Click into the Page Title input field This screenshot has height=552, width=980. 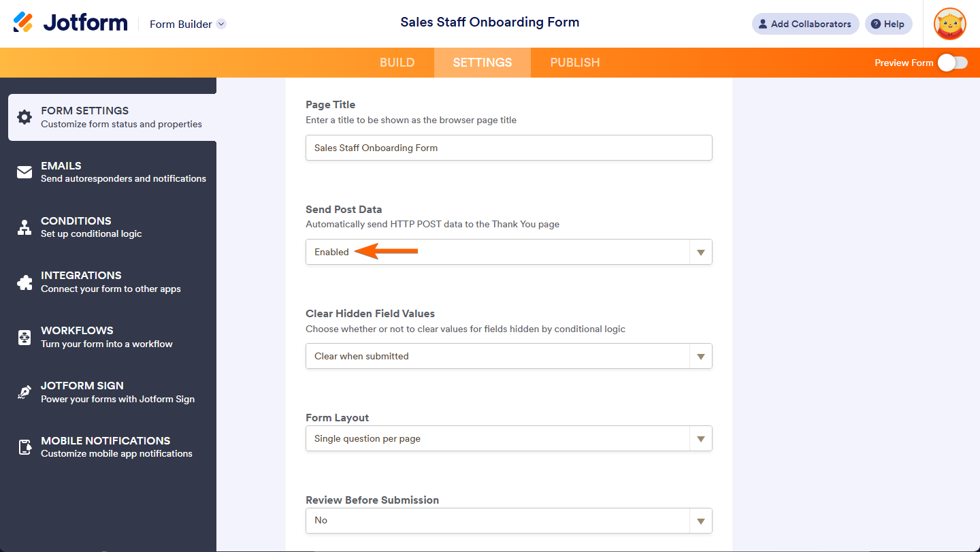[508, 148]
